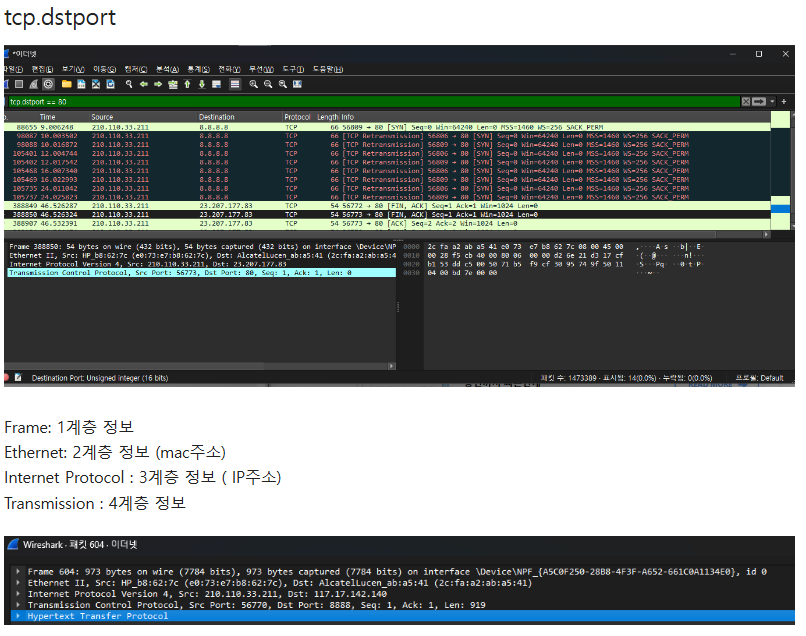Image resolution: width=806 pixels, height=636 pixels.
Task: Toggle auto-scroll during live capture
Action: pyautogui.click(x=216, y=84)
